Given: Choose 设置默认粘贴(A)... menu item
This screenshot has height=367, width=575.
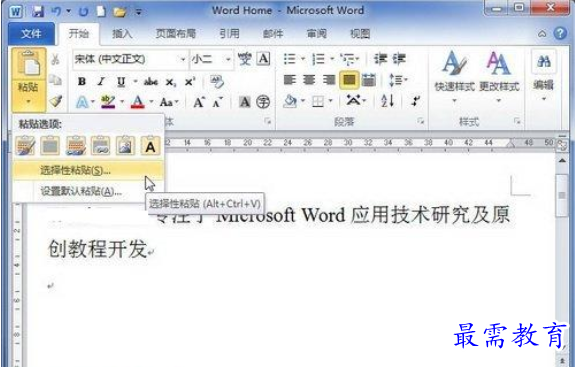Looking at the screenshot, I should [x=88, y=191].
